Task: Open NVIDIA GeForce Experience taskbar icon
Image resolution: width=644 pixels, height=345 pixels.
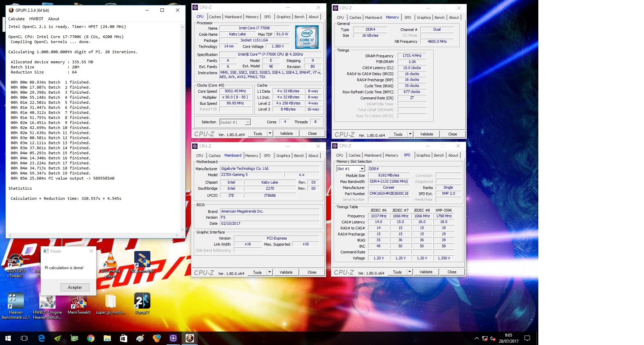Action: pos(58,338)
